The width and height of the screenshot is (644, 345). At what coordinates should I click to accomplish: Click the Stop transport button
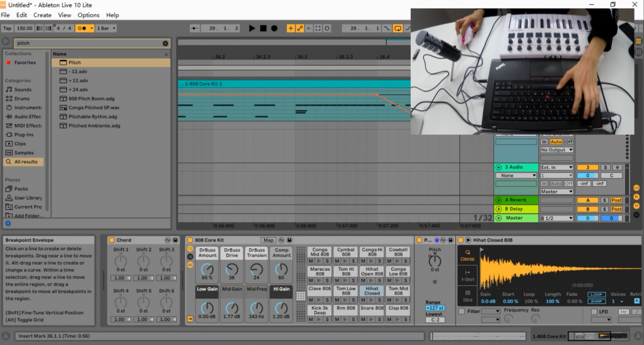coord(264,28)
